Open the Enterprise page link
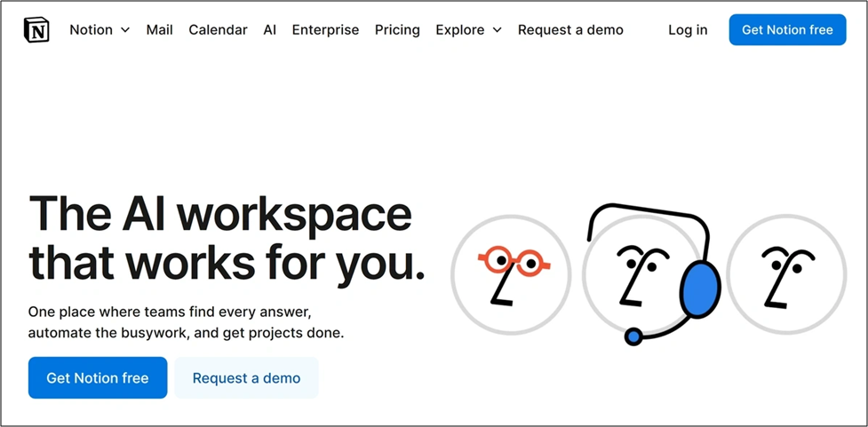 click(325, 30)
